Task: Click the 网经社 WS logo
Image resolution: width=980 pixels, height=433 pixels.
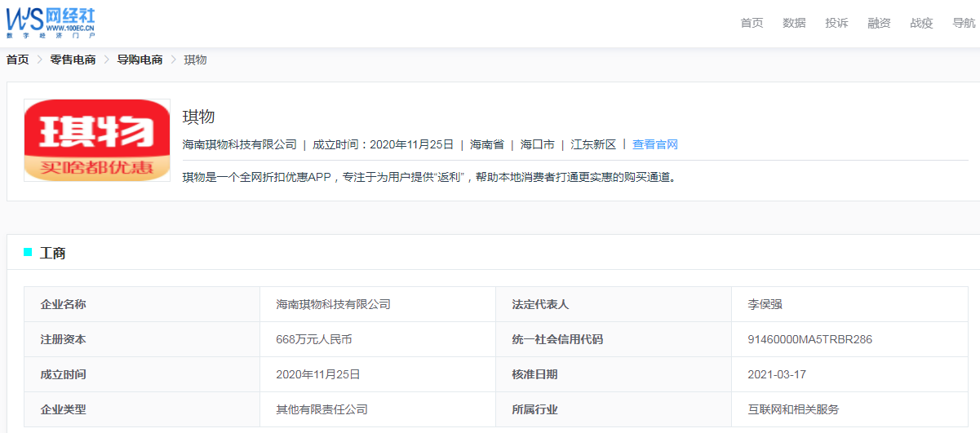Action: click(51, 22)
